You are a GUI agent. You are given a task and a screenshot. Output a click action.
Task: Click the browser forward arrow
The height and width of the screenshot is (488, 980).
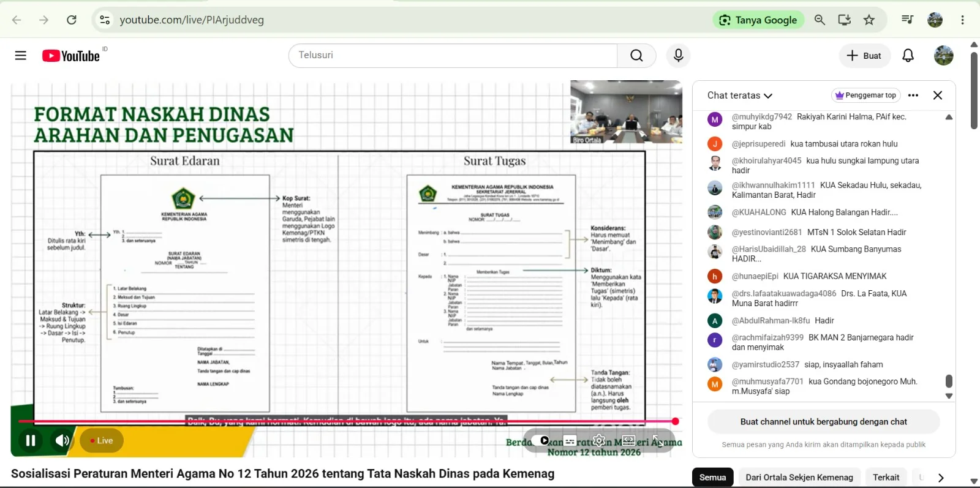pos(43,20)
